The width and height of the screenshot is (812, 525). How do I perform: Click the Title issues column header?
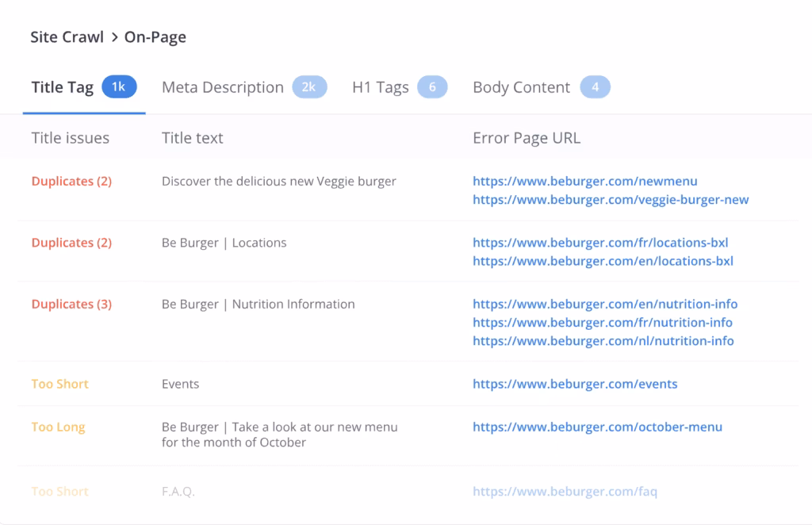tap(70, 138)
